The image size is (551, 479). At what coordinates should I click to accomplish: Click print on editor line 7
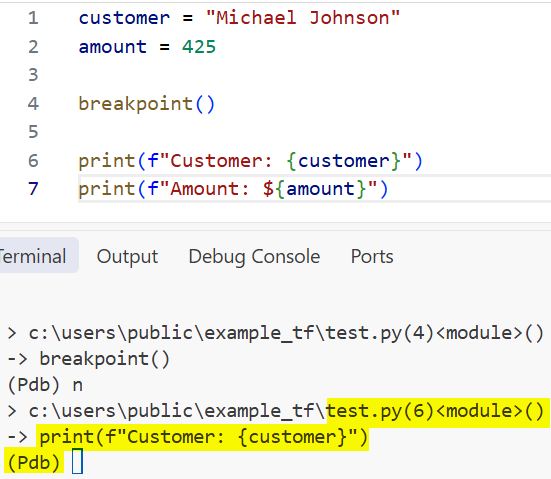(107, 189)
